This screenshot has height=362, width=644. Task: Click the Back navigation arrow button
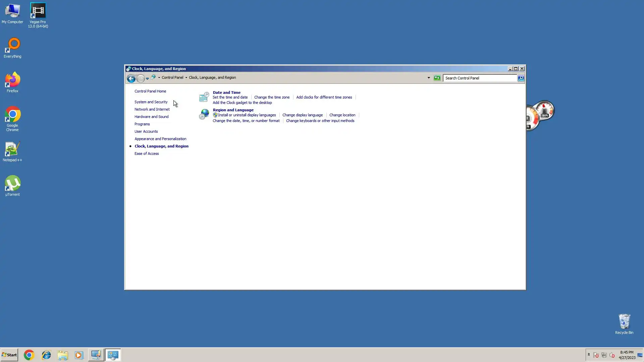point(131,78)
